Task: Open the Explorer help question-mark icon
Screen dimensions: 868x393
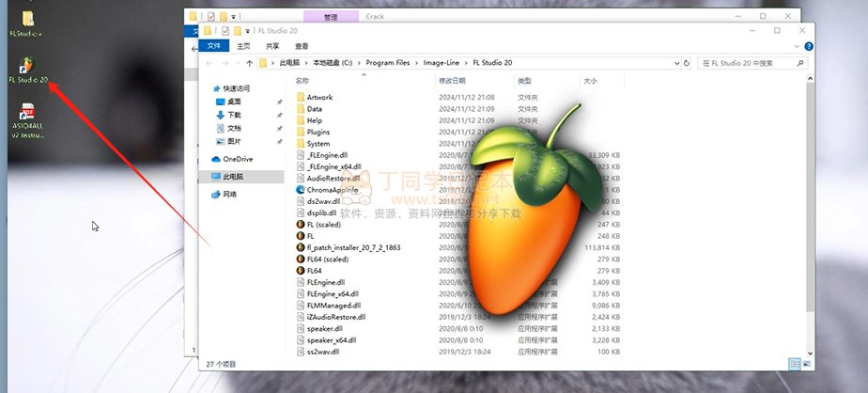Action: coord(809,47)
